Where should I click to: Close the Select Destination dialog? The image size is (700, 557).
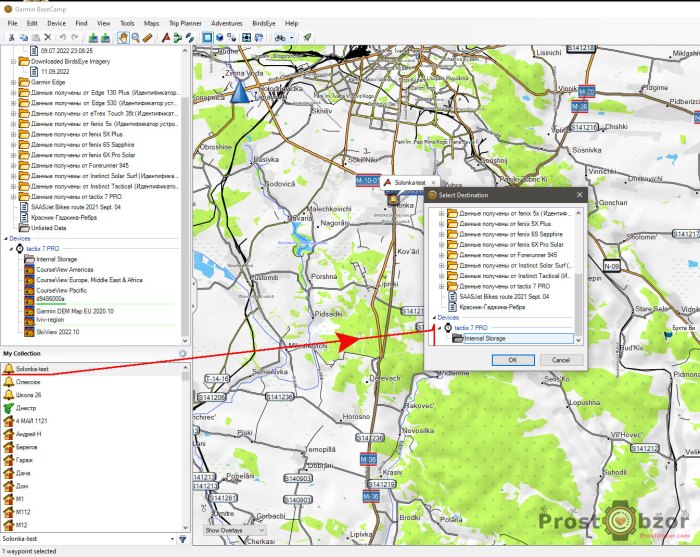click(x=579, y=195)
